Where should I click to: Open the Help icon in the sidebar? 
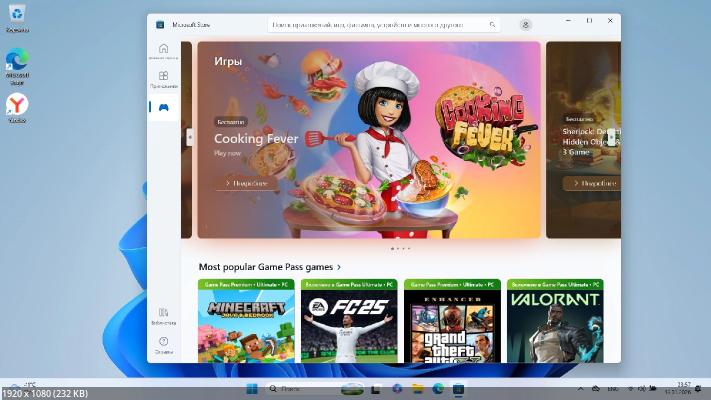[163, 344]
